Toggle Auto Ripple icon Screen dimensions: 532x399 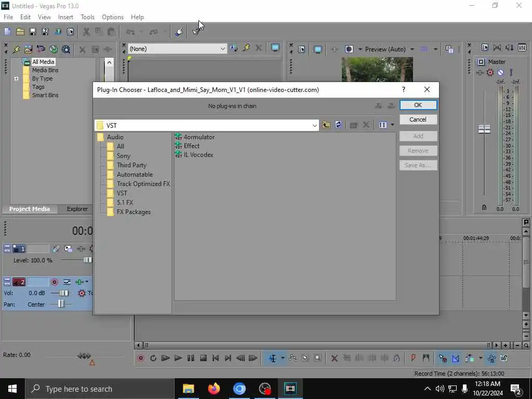pyautogui.click(x=470, y=358)
